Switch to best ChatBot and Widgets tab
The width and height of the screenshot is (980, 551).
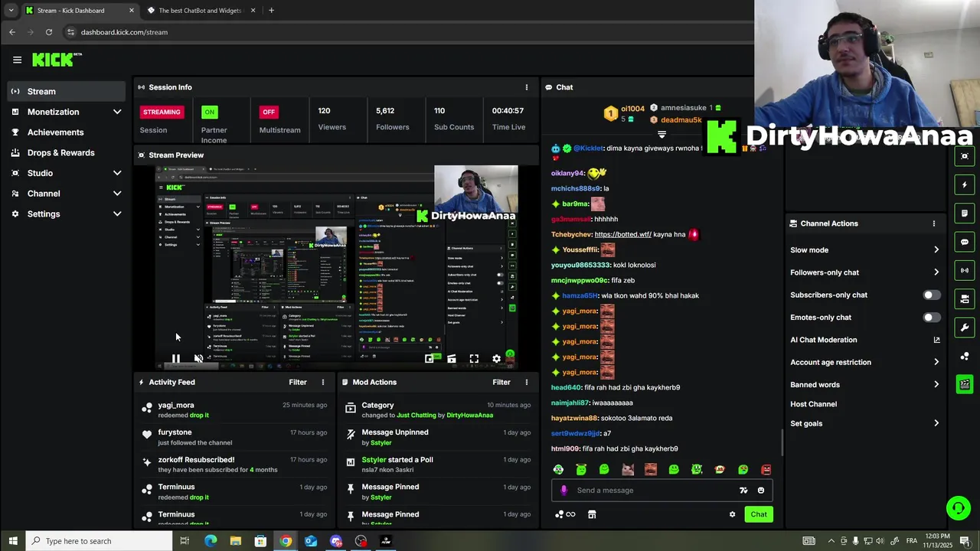(201, 11)
